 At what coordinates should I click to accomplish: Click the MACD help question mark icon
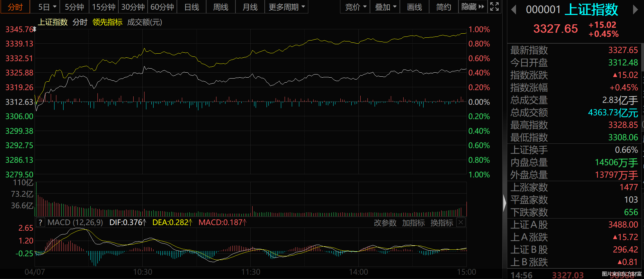[x=40, y=223]
